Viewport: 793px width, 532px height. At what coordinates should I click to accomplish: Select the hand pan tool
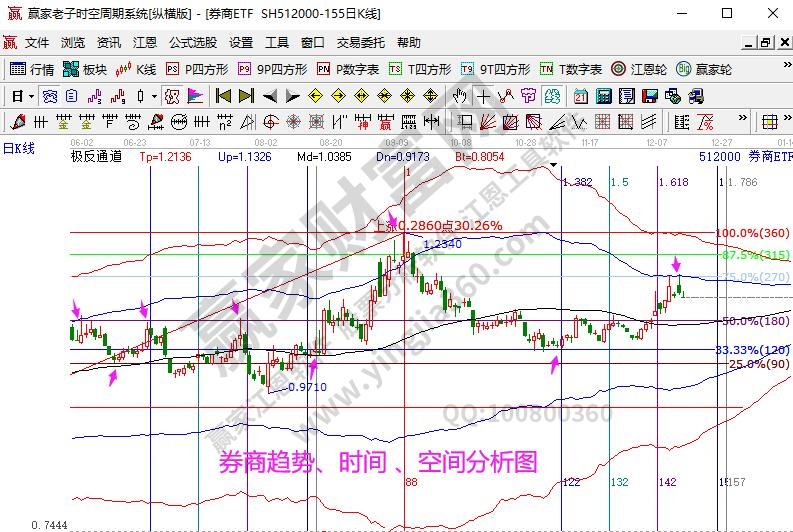(459, 96)
